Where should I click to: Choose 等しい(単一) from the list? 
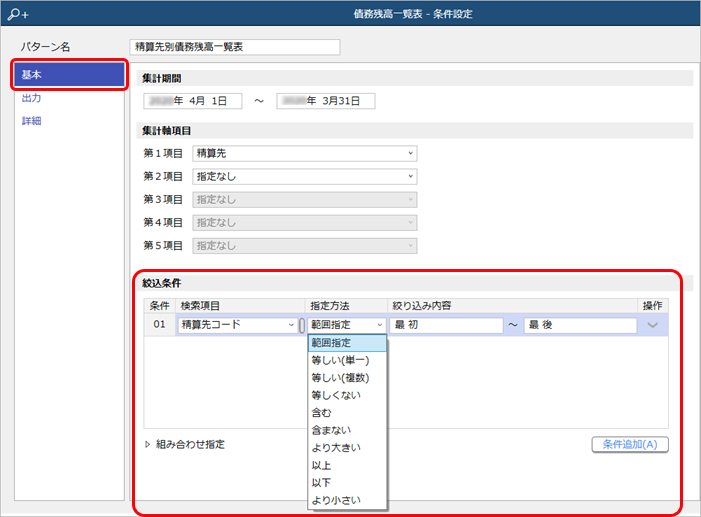tap(347, 360)
